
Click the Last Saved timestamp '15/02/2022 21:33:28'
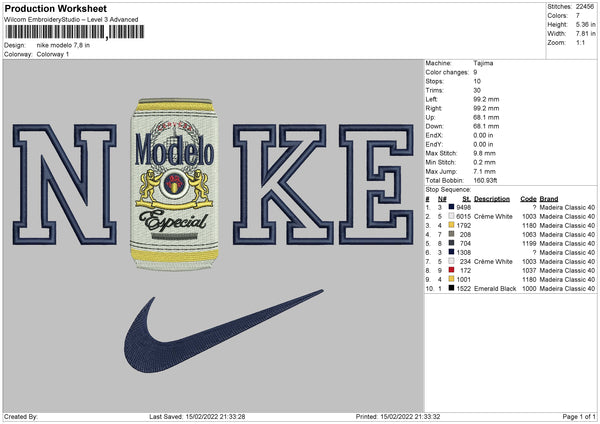coord(215,417)
